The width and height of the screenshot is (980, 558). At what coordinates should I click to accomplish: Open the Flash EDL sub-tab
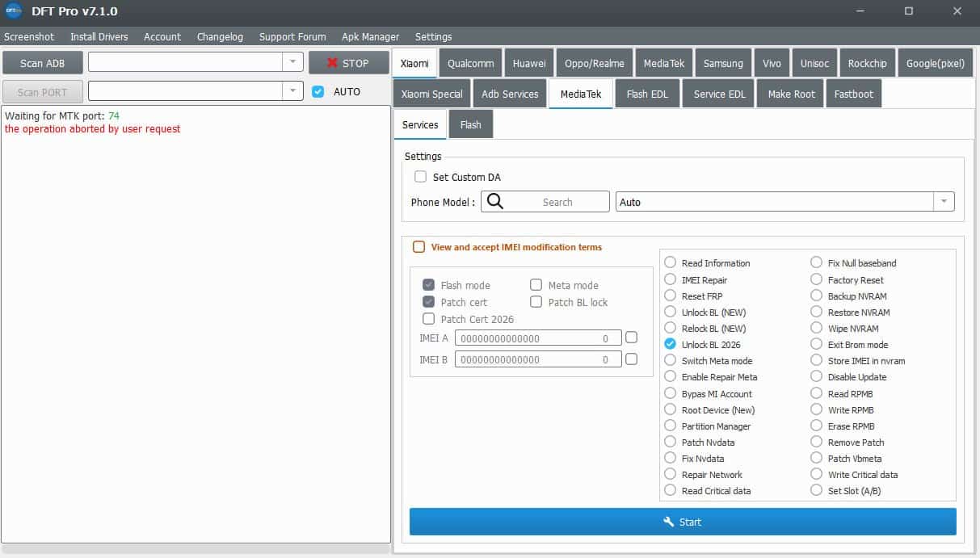(x=648, y=94)
